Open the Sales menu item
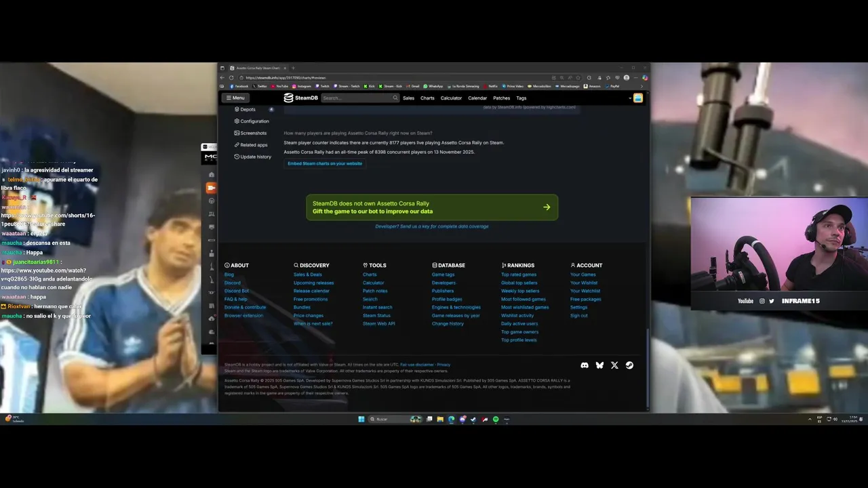Viewport: 868px width, 488px height. (x=408, y=98)
